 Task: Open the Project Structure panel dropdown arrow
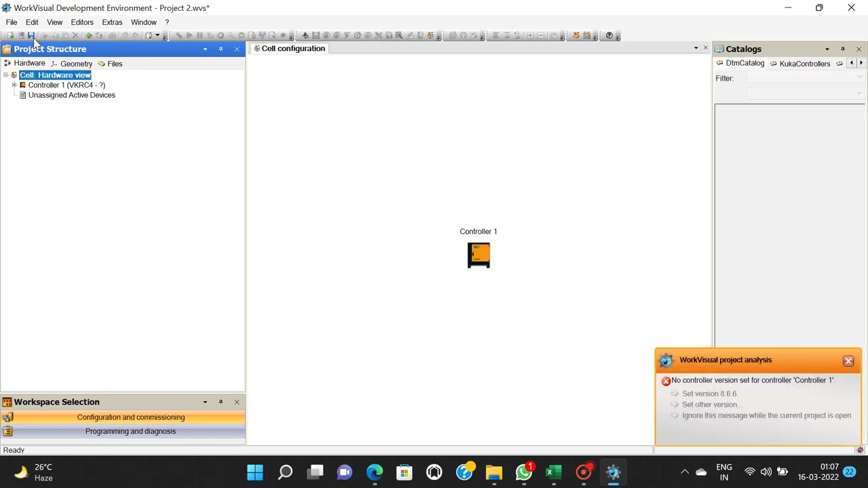pyautogui.click(x=205, y=49)
